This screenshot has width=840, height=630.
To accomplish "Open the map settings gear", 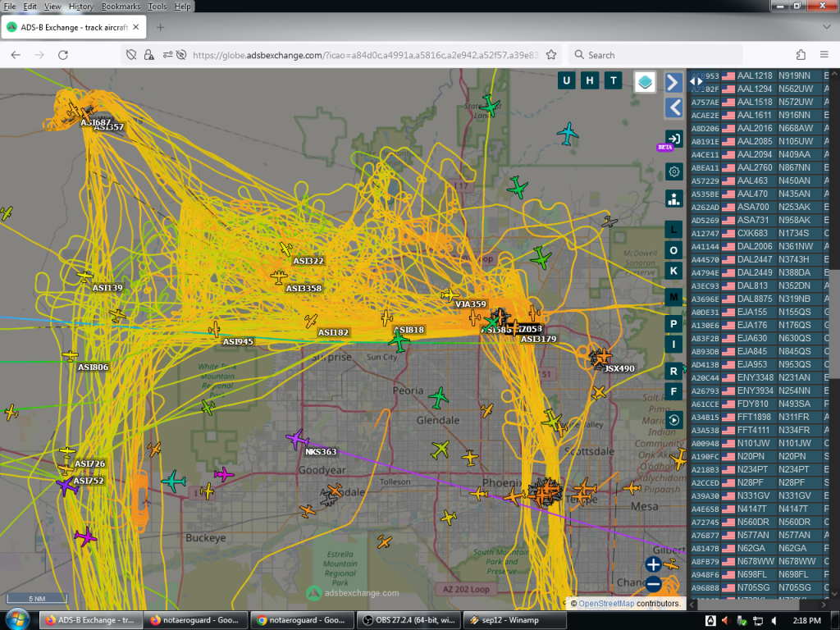I will pos(674,171).
